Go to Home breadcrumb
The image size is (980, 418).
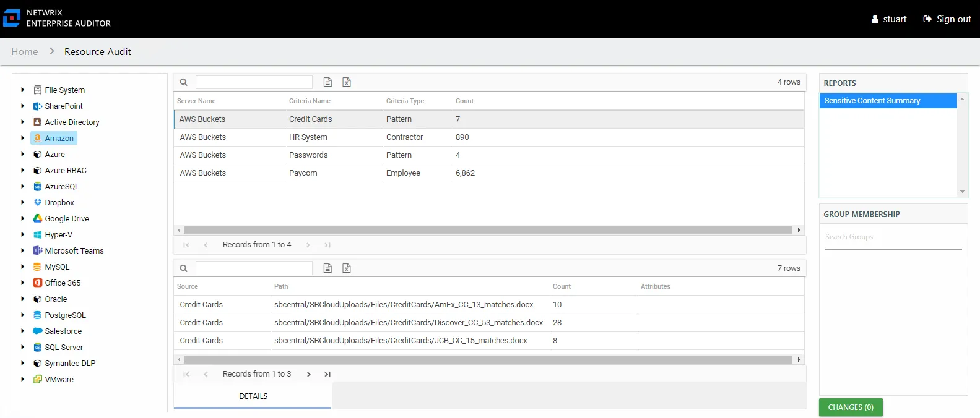coord(25,52)
